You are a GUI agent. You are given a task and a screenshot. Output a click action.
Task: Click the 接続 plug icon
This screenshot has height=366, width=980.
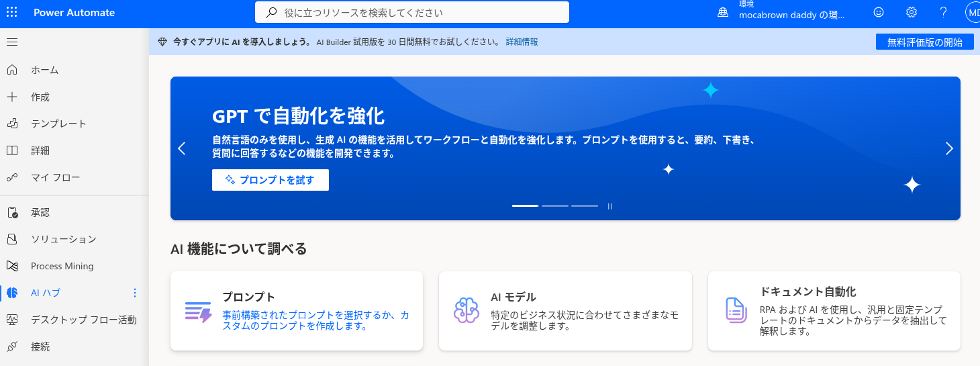[x=12, y=347]
